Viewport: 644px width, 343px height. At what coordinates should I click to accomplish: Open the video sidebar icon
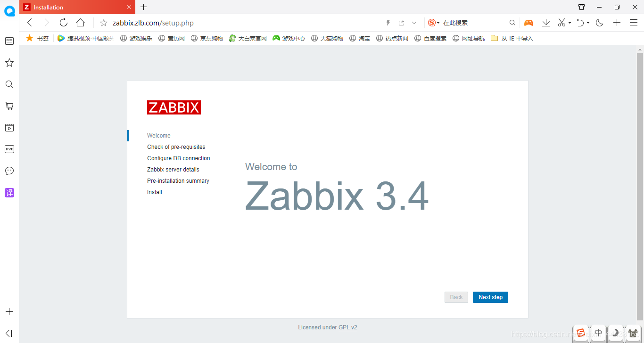9,128
